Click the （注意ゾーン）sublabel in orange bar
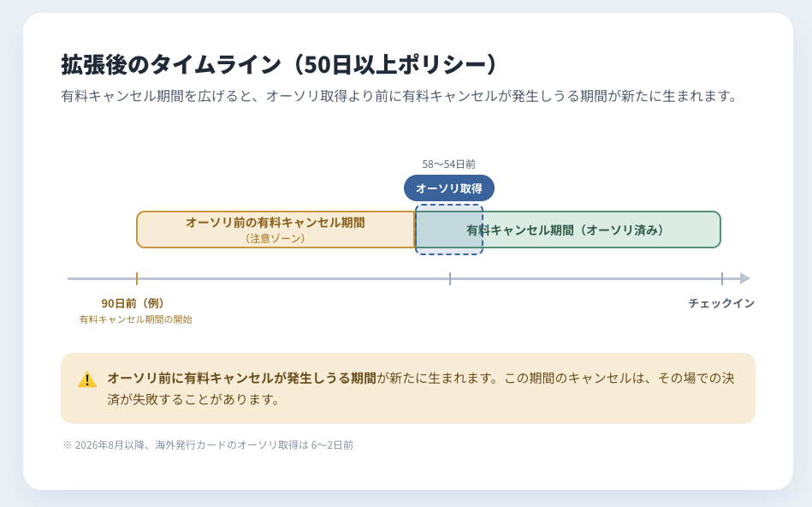Image resolution: width=812 pixels, height=507 pixels. [276, 238]
